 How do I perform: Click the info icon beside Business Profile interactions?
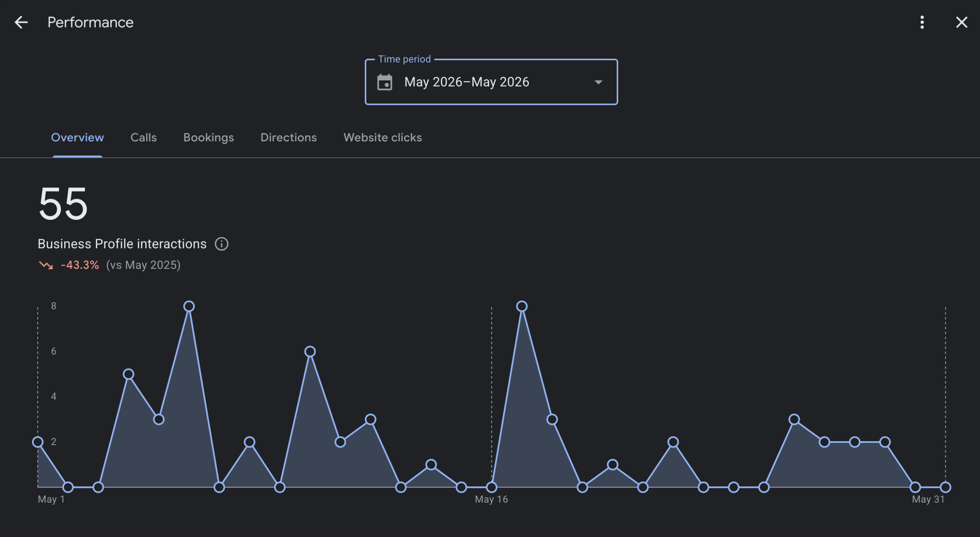222,244
